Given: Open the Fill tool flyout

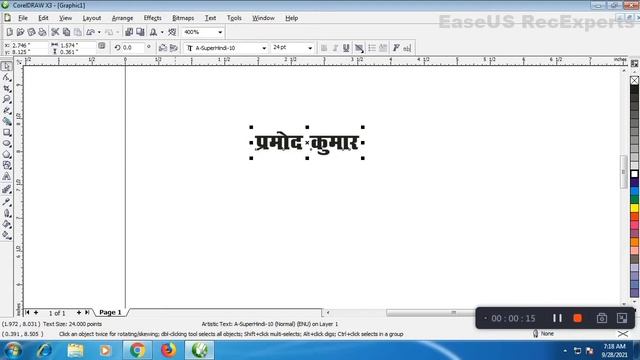Looking at the screenshot, I should coord(7,224).
